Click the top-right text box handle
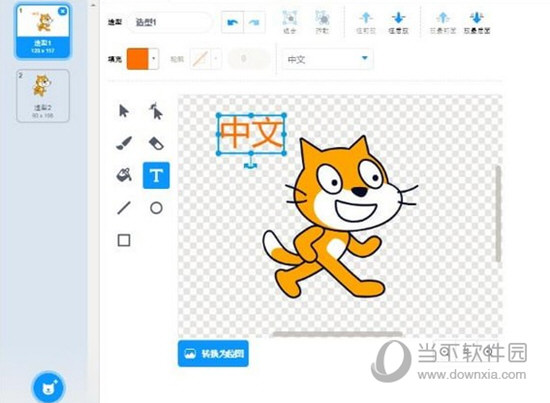 click(x=284, y=115)
